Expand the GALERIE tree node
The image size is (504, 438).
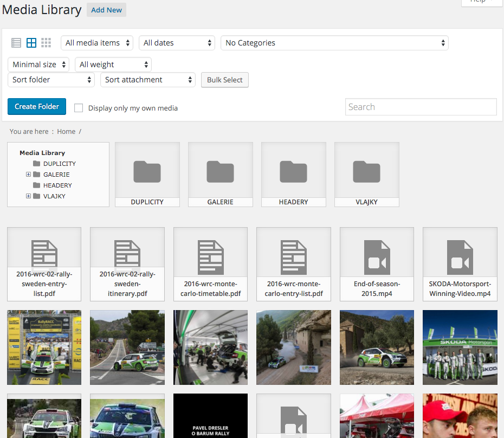pyautogui.click(x=28, y=175)
